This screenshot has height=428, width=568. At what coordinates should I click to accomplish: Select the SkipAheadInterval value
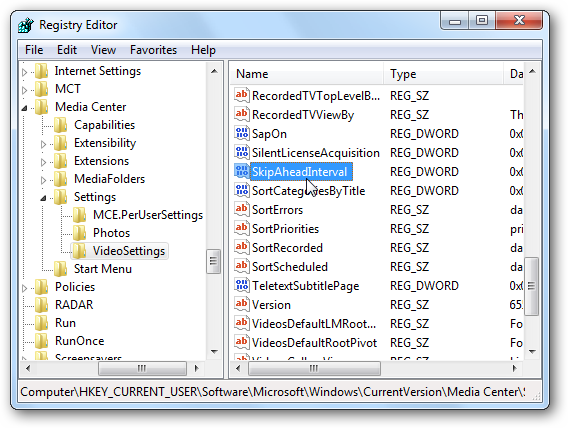[300, 172]
